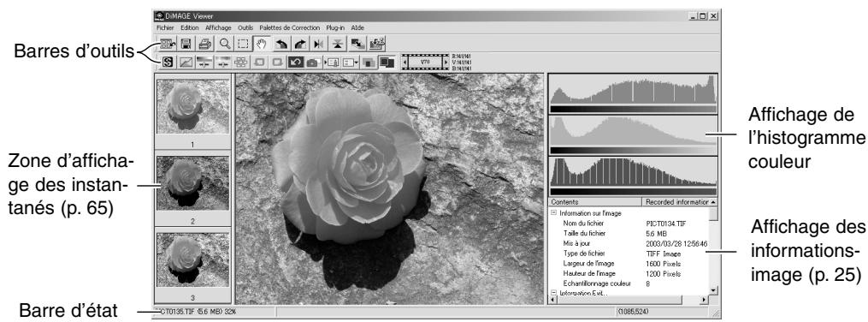Click the return to thumbnail view icon
The width and height of the screenshot is (868, 322).
click(168, 43)
